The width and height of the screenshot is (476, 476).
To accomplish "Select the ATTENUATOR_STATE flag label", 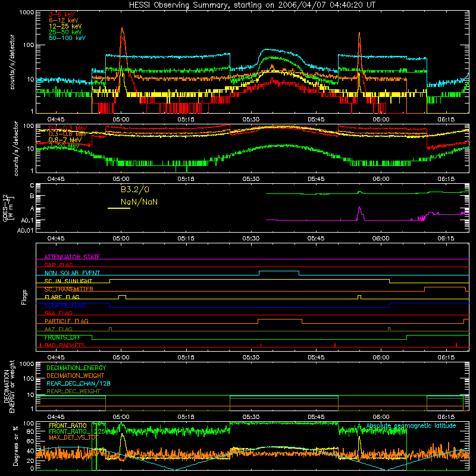I will coord(72,257).
